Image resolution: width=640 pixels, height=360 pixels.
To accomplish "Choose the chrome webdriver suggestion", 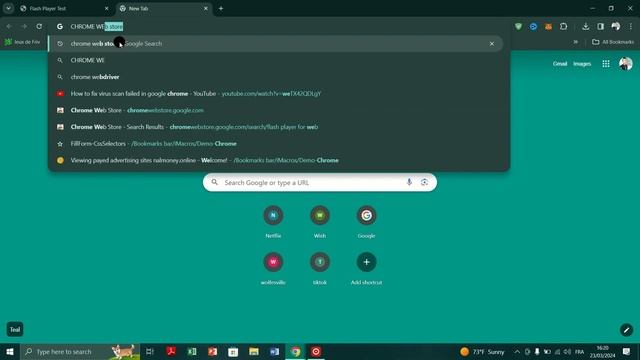I will pos(279,77).
